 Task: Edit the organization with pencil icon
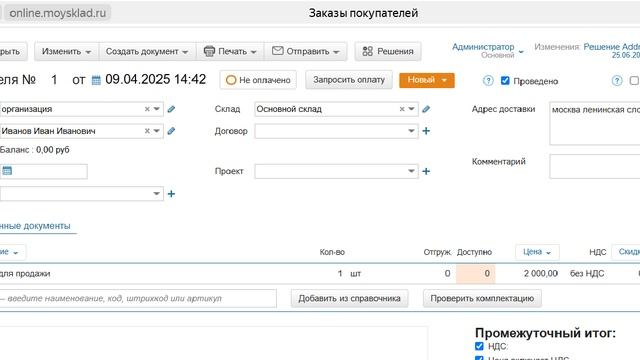171,109
